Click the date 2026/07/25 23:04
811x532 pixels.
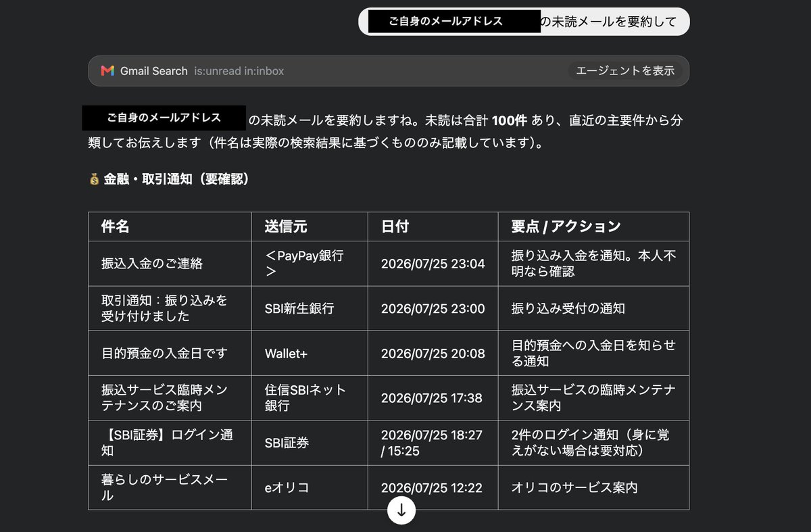(x=433, y=264)
